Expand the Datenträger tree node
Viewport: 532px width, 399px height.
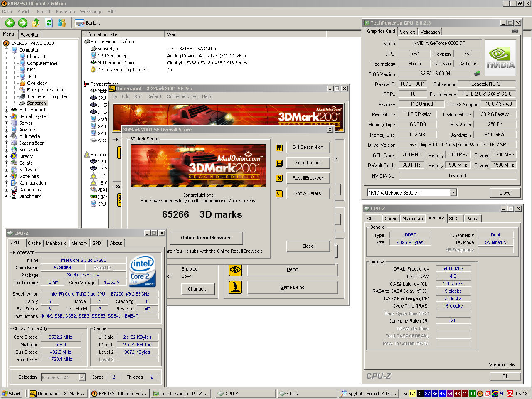(7, 143)
